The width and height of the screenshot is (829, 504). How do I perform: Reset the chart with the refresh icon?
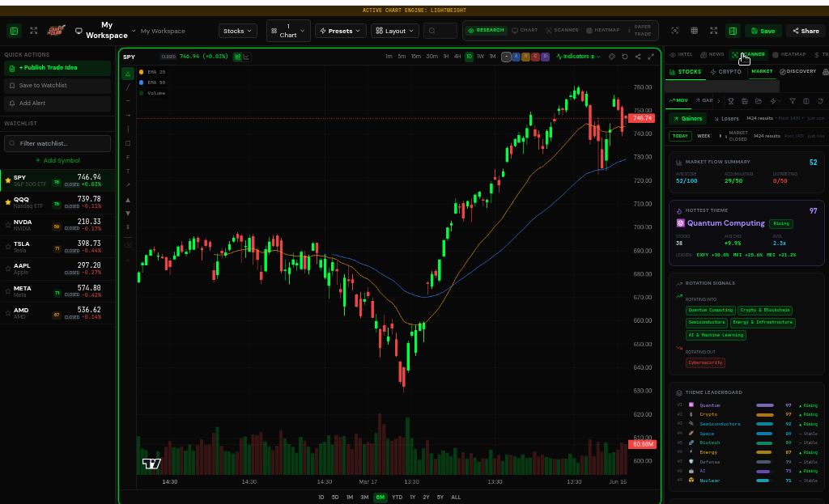[625, 57]
